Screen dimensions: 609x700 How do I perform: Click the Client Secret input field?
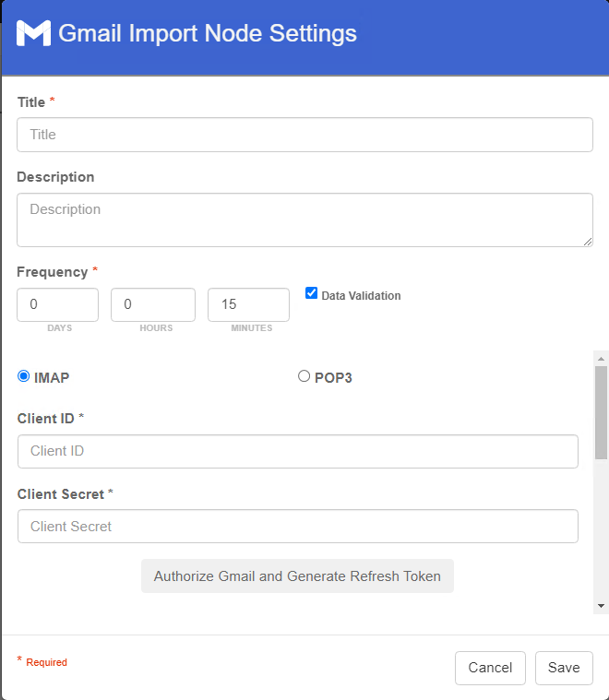(x=297, y=527)
